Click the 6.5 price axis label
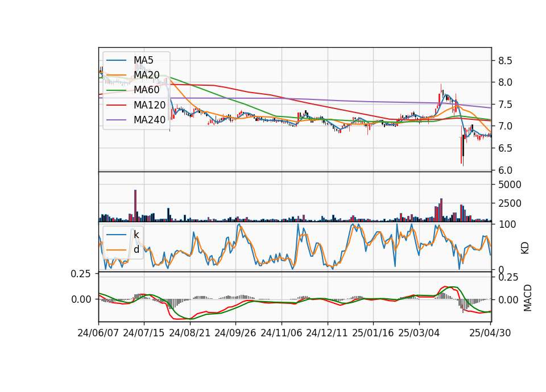The image size is (546, 392). [x=505, y=148]
